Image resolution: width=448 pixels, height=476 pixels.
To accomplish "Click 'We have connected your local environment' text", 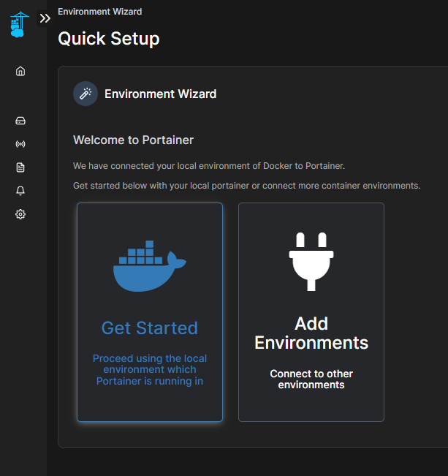I will (x=209, y=166).
